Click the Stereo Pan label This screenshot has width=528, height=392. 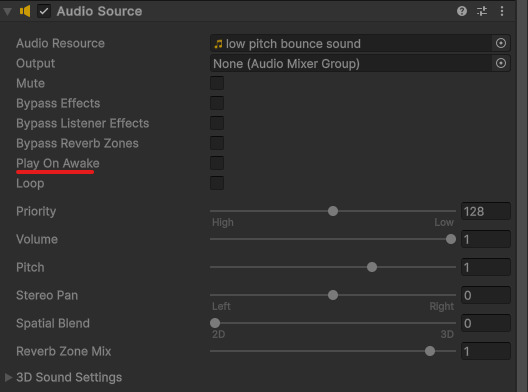[47, 295]
